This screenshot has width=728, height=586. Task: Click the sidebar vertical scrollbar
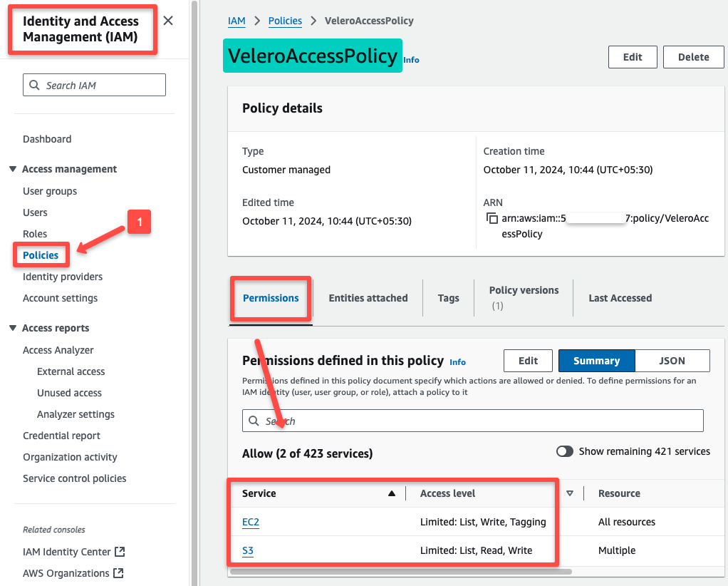click(194, 293)
